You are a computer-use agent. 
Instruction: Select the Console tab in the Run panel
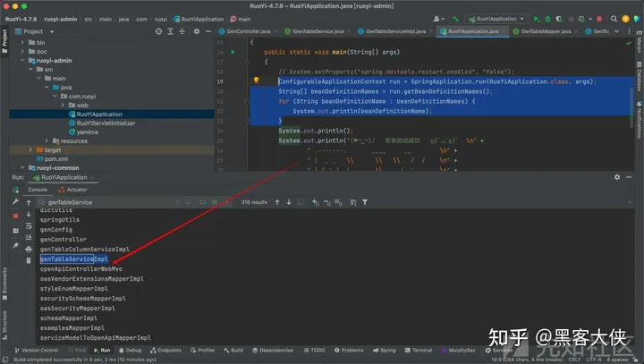coord(38,190)
